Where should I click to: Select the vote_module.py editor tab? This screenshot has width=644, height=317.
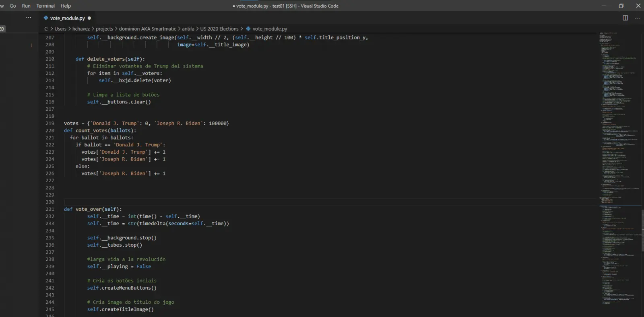pyautogui.click(x=67, y=18)
